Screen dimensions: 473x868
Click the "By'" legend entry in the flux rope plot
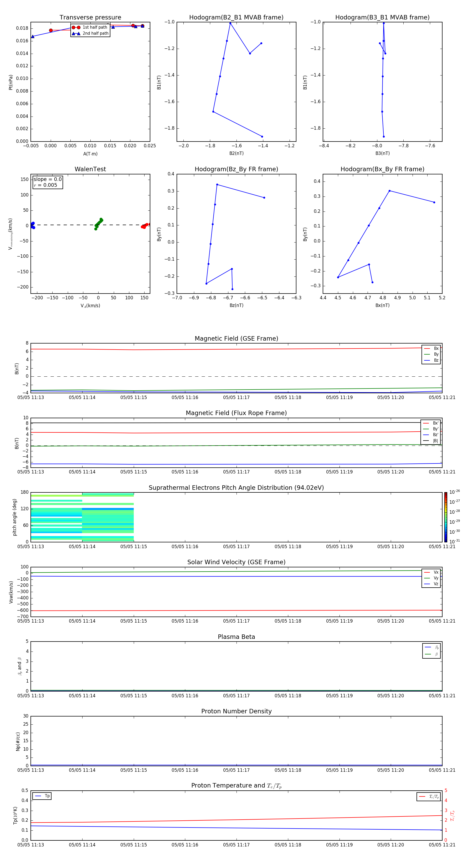click(x=431, y=429)
